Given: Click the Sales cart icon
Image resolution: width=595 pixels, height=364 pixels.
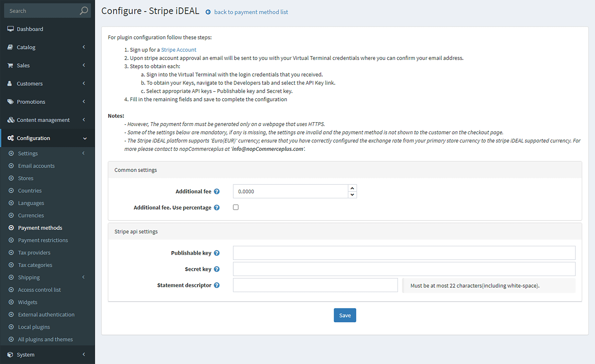Looking at the screenshot, I should 10,65.
